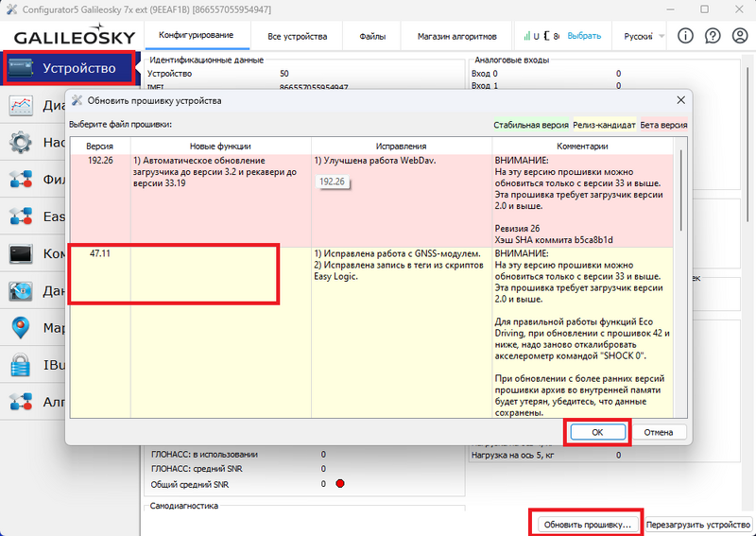Click the 192.26 tooltip label
Screen dimensions: 756x536
333,182
